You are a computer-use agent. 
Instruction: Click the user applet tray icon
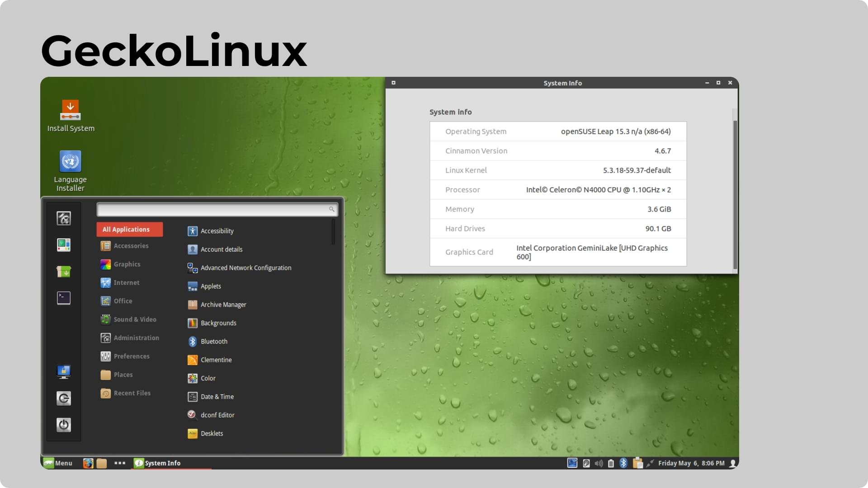pyautogui.click(x=733, y=463)
